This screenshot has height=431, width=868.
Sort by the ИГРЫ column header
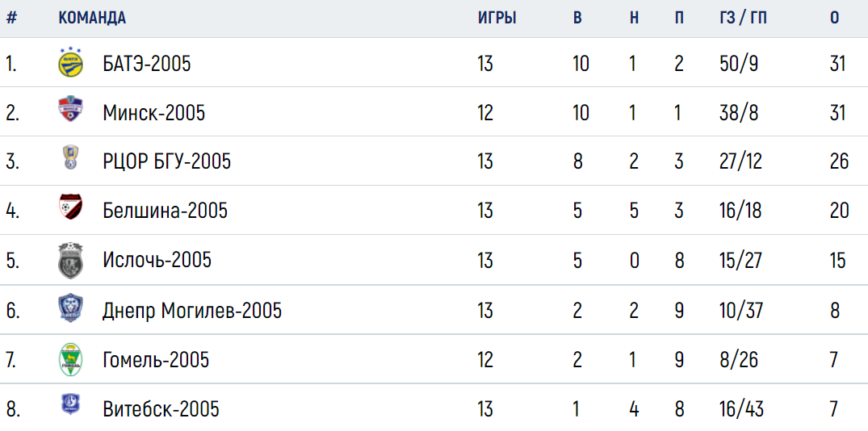coord(497,18)
